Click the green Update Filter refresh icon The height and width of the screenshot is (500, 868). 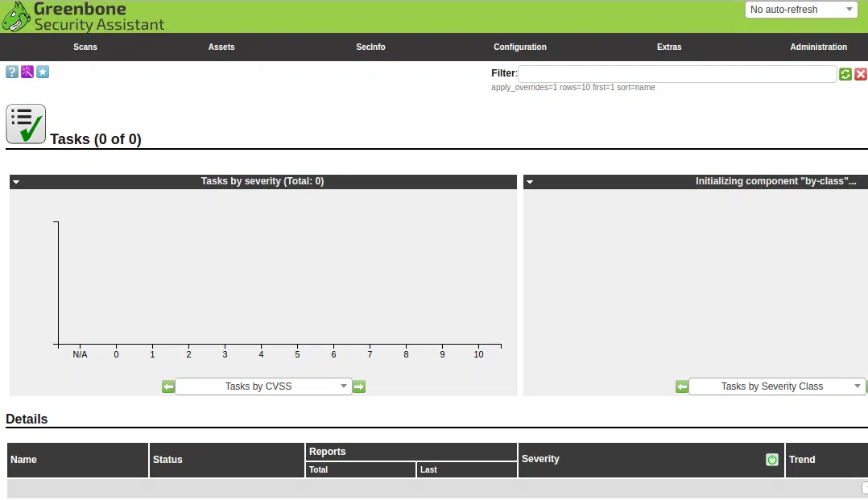(x=845, y=73)
